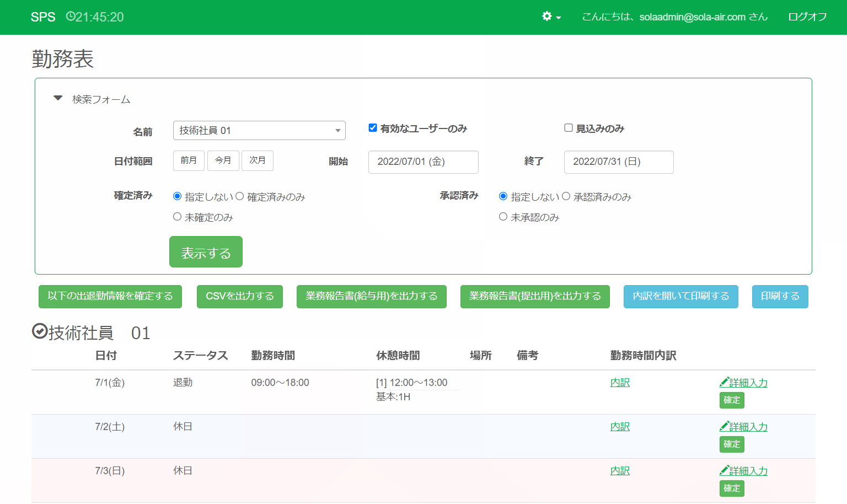Click the 今月 date range button
Image resolution: width=847 pixels, height=504 pixels.
(223, 160)
